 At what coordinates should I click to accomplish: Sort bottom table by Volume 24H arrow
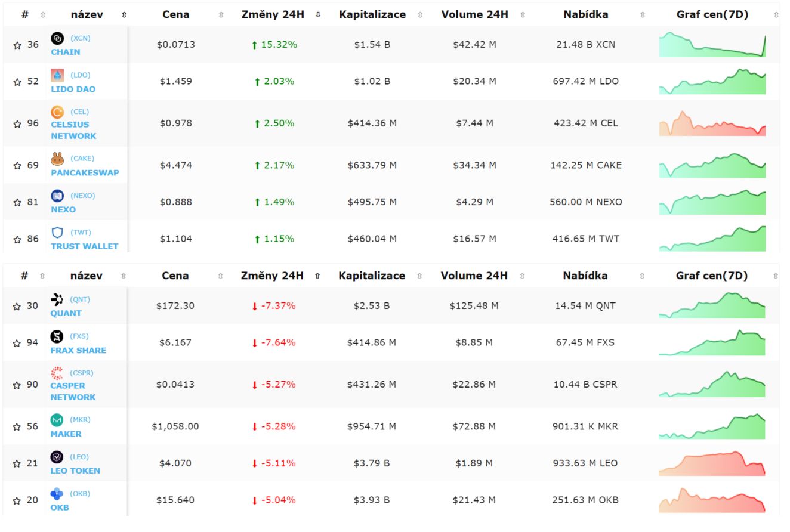click(x=523, y=276)
